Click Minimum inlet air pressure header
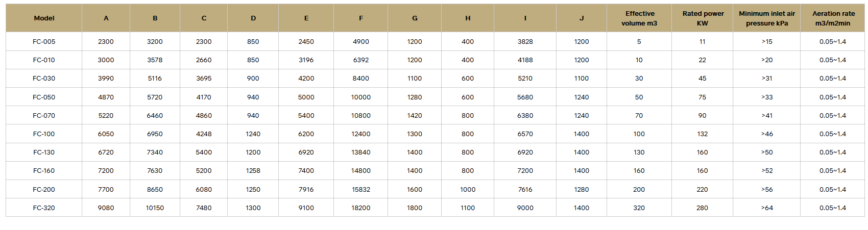 [767, 18]
